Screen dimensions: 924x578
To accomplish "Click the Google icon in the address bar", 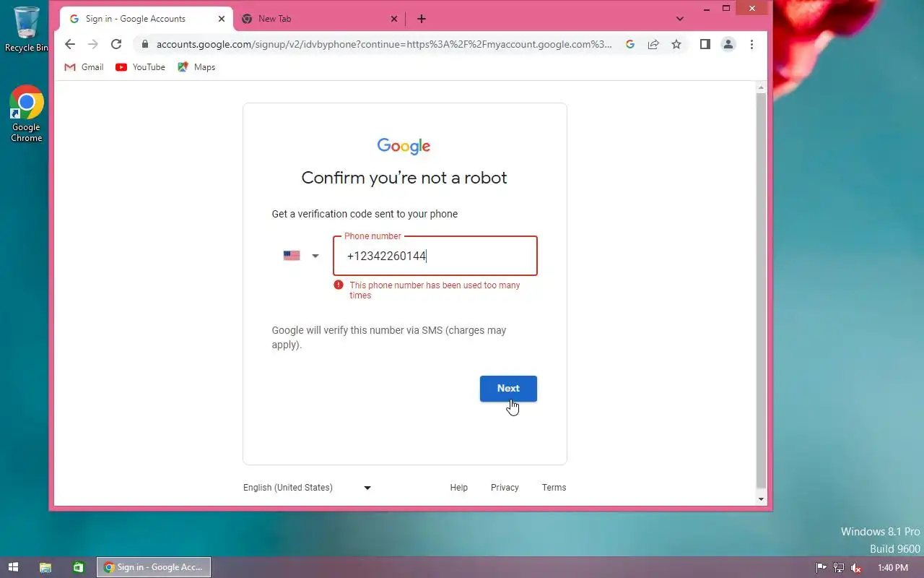I will [x=630, y=44].
